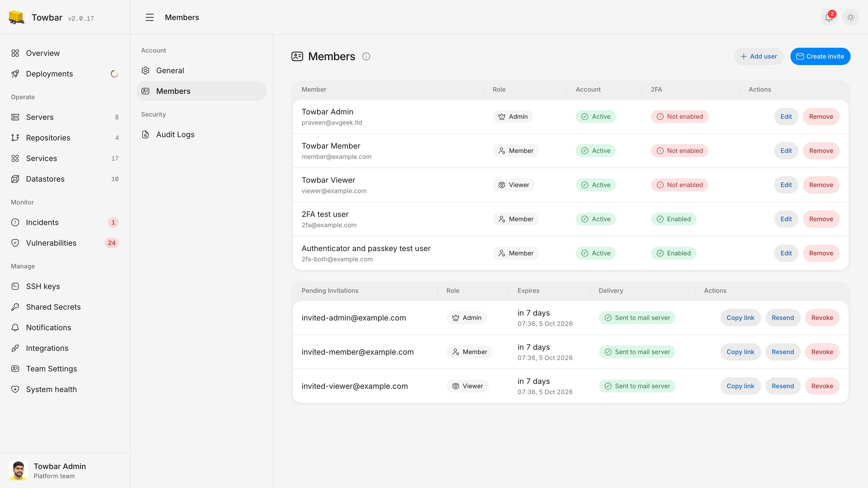Click the SSH keys icon
This screenshot has width=868, height=488.
click(x=15, y=286)
